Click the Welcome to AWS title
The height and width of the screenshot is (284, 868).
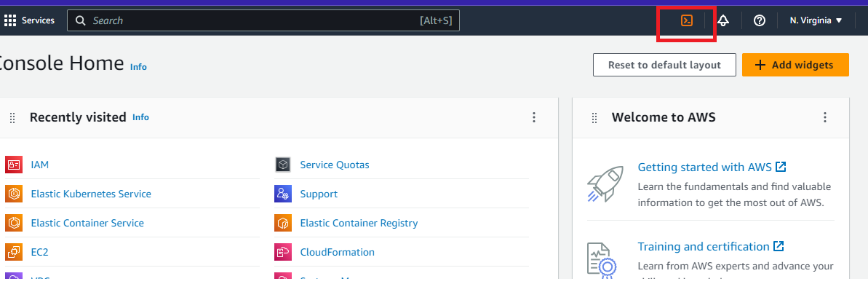tap(663, 117)
